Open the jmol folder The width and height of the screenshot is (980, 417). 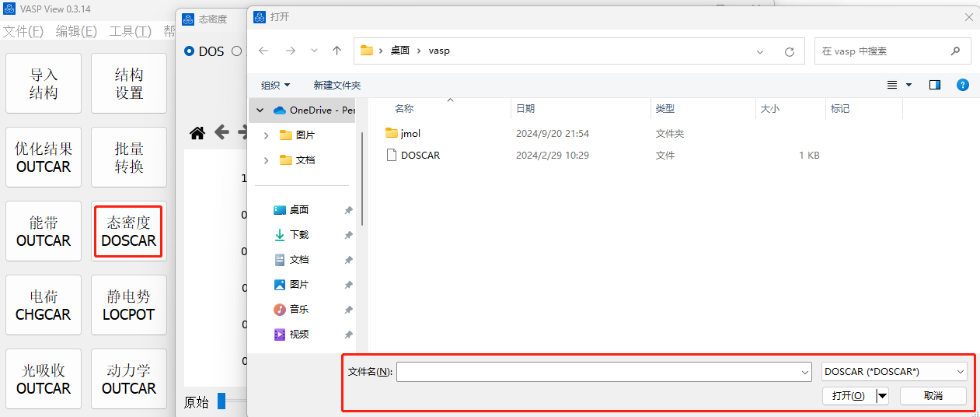pos(410,134)
